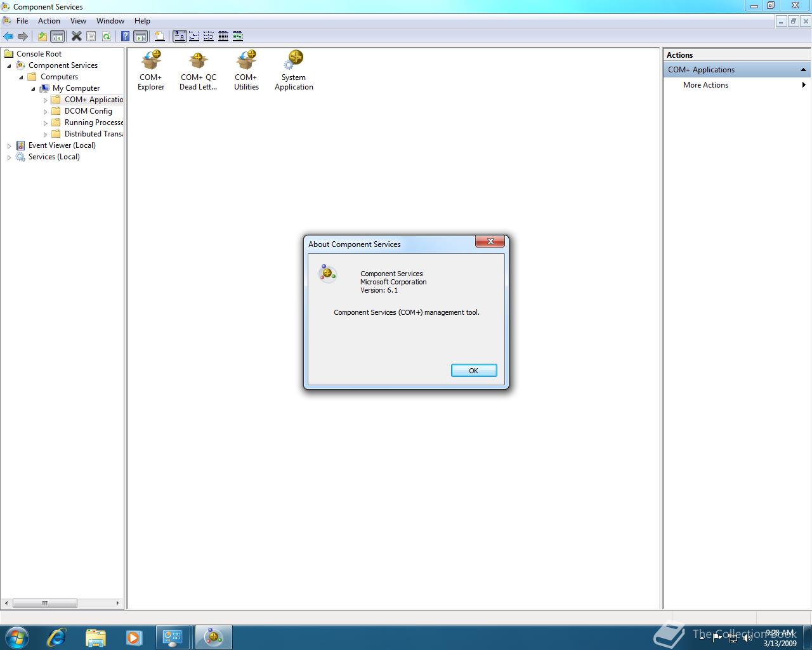Click the Delete X toolbar icon
This screenshot has width=812, height=650.
tap(77, 36)
